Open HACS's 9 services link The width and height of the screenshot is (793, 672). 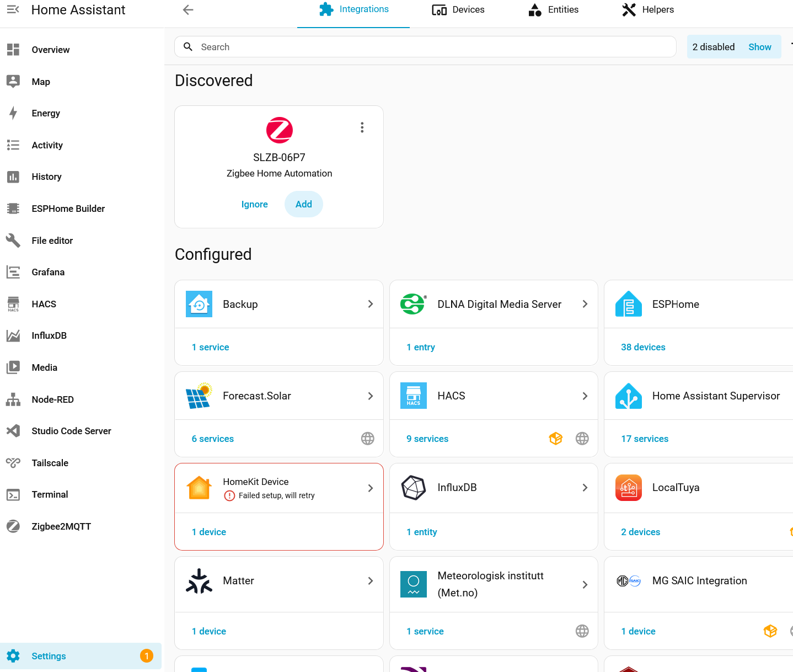[x=427, y=439]
